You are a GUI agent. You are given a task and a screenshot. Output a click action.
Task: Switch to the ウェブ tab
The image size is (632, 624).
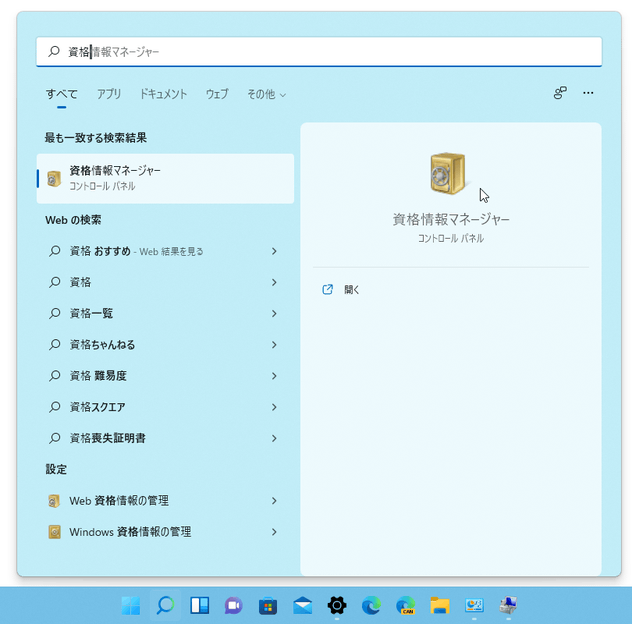(x=217, y=94)
